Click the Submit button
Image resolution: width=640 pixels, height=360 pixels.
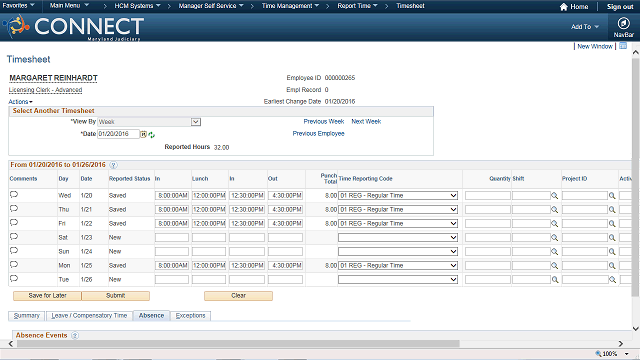point(116,296)
